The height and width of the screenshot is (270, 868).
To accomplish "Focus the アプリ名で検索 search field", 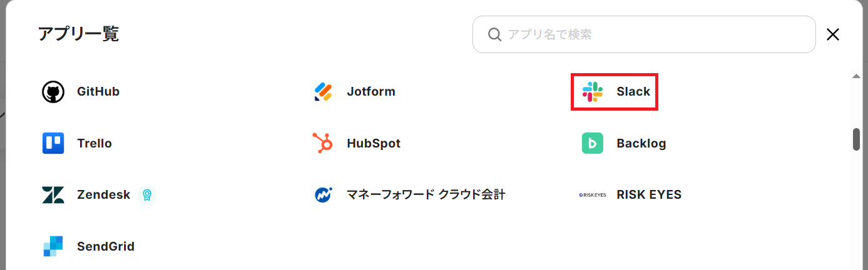I will coord(651,34).
